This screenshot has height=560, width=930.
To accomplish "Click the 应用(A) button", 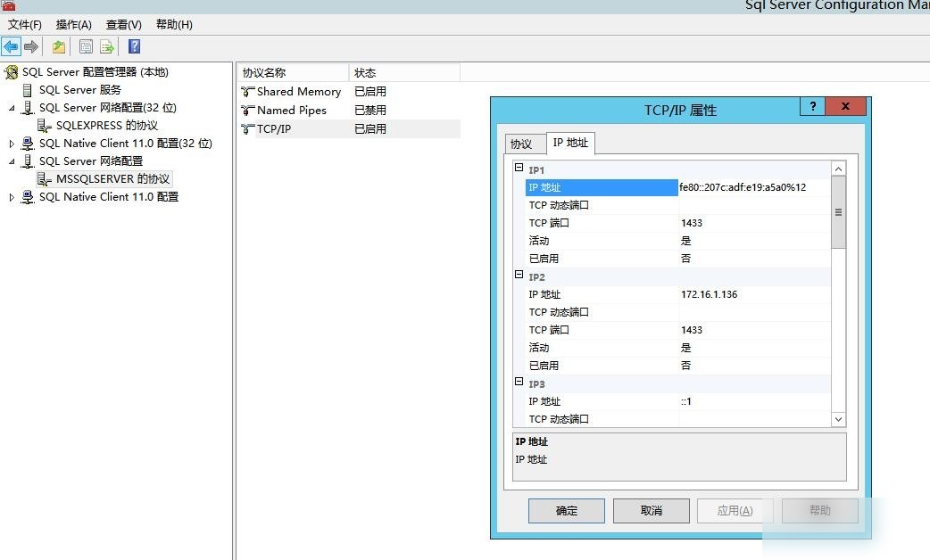I will [735, 510].
